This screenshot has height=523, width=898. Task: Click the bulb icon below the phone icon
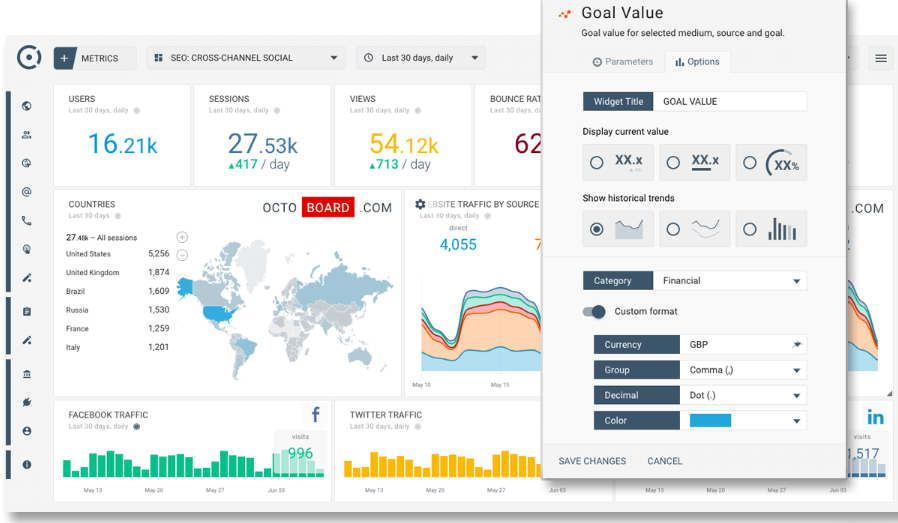click(26, 249)
